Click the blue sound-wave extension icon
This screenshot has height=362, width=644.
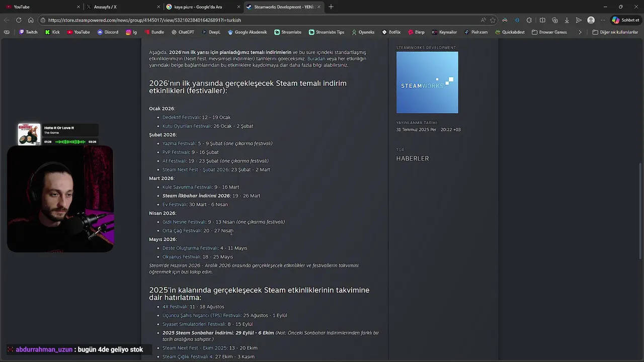click(x=517, y=20)
